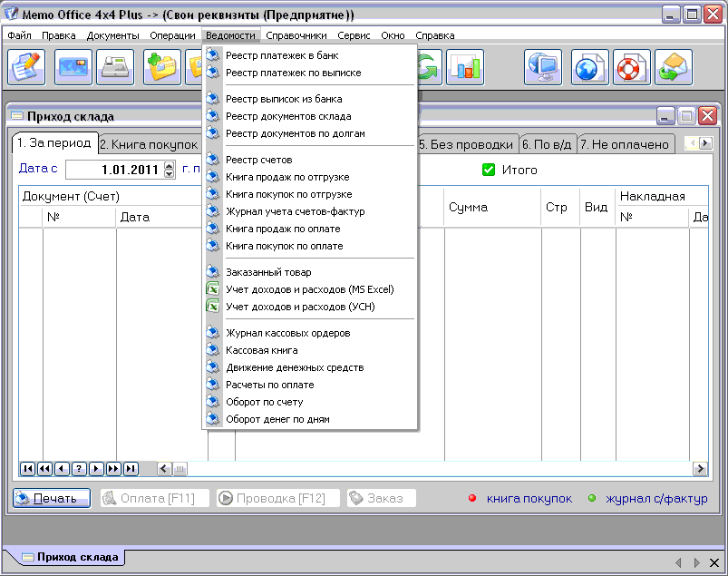Select Журнал учета счетов-фактур
The image size is (728, 576).
pos(310,211)
